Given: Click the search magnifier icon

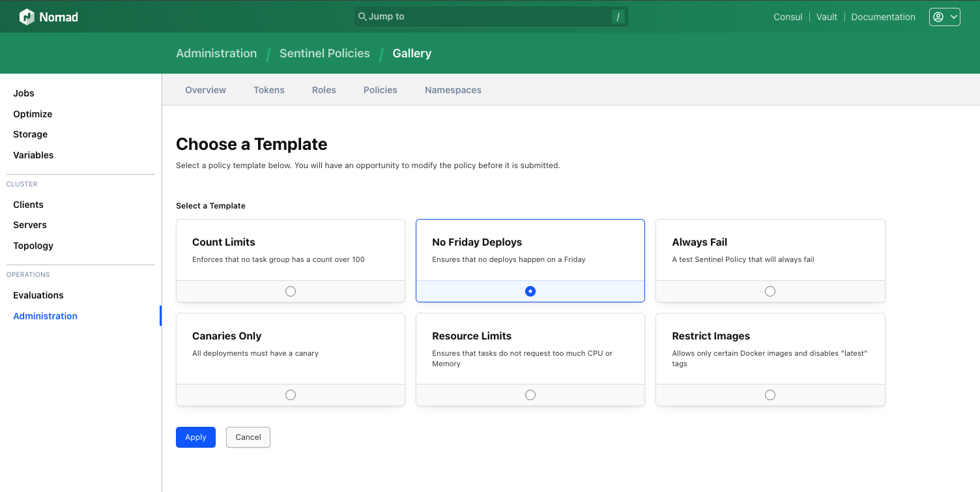Looking at the screenshot, I should [x=362, y=16].
